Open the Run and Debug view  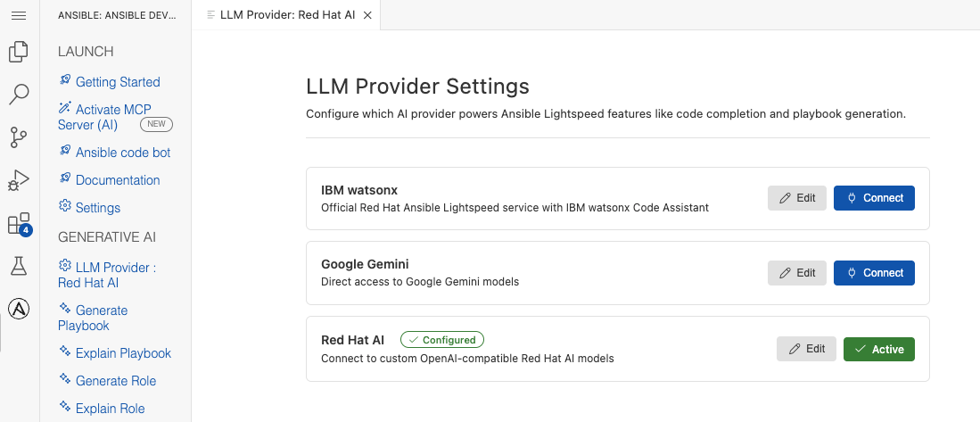(x=19, y=180)
